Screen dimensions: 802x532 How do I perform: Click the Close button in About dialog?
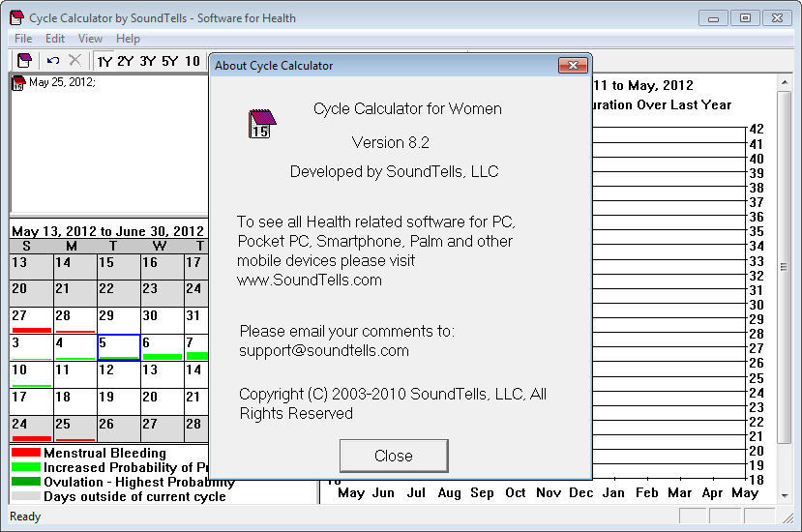pyautogui.click(x=394, y=456)
